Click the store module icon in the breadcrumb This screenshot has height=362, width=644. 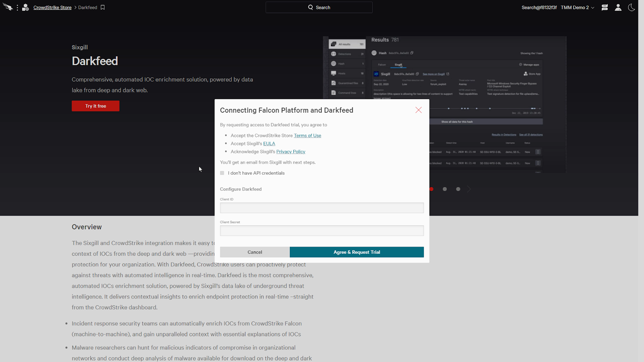coord(25,7)
